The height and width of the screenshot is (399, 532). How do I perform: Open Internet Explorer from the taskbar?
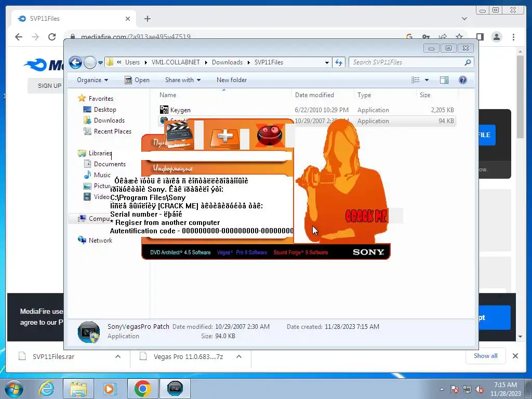click(x=46, y=389)
